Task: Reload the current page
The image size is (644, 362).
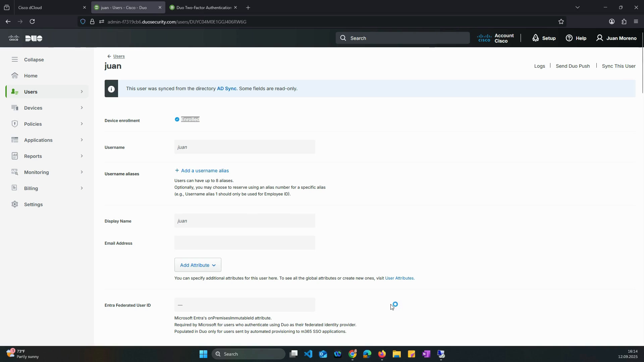Action: [32, 22]
